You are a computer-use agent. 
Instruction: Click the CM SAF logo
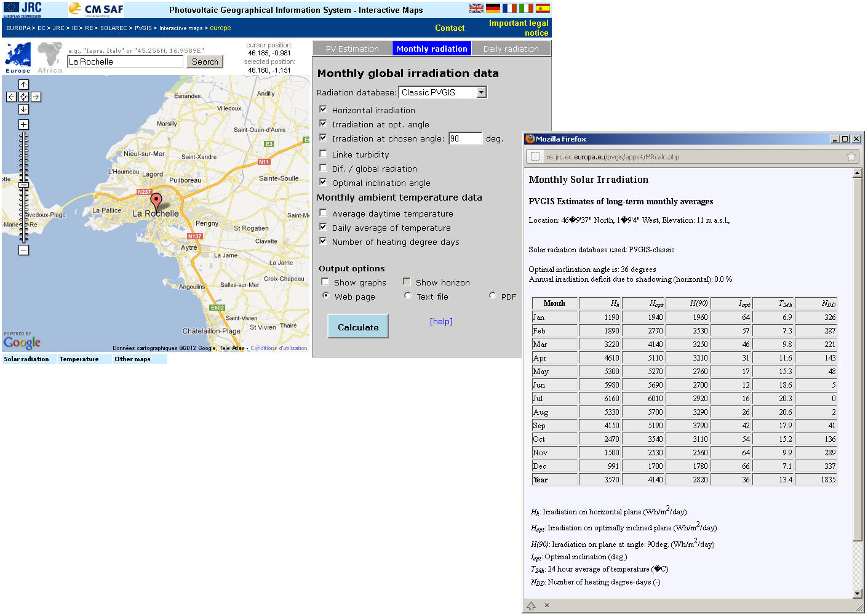pos(95,9)
